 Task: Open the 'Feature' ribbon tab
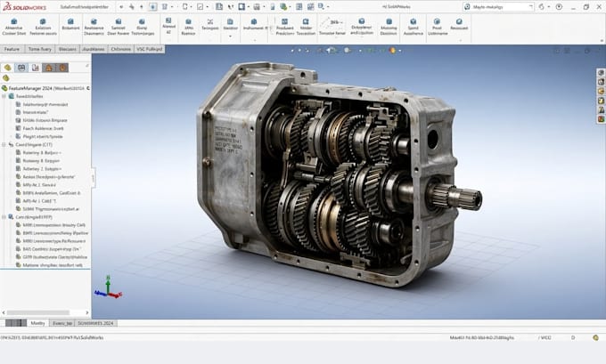(x=12, y=49)
